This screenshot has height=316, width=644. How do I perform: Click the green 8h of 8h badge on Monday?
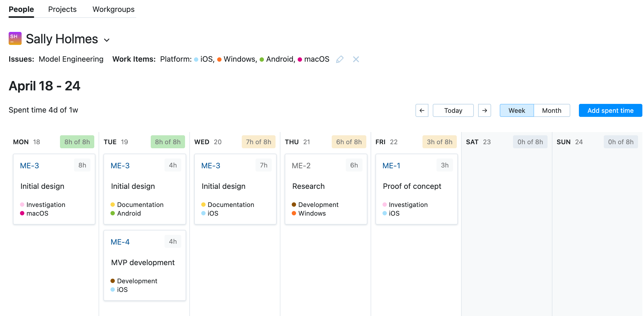coord(77,141)
